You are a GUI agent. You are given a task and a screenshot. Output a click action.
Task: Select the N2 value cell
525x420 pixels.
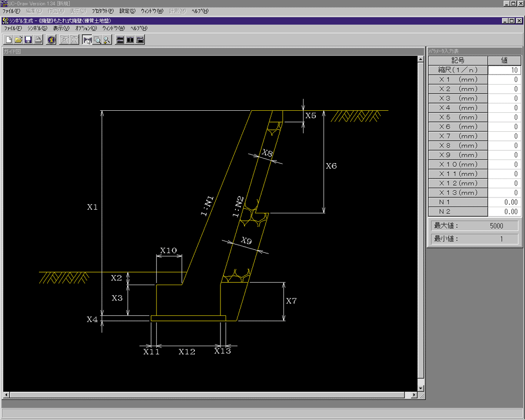[503, 212]
